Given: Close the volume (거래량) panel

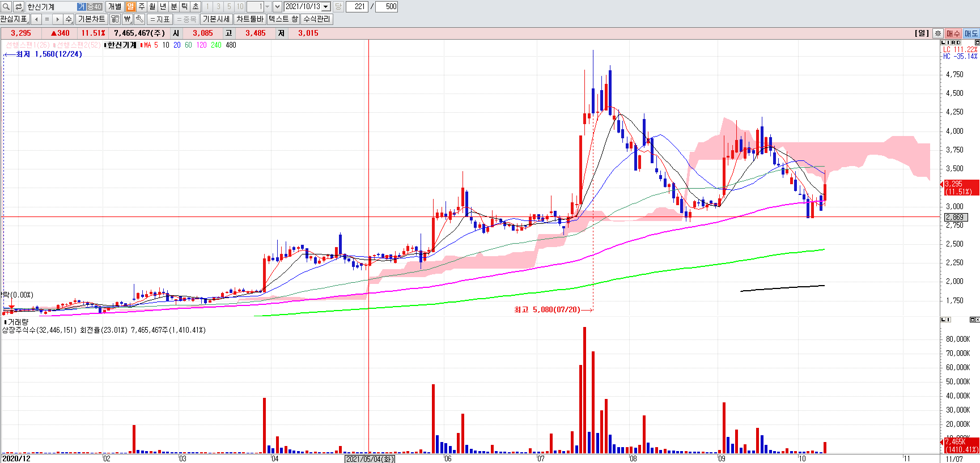Looking at the screenshot, I should (977, 320).
